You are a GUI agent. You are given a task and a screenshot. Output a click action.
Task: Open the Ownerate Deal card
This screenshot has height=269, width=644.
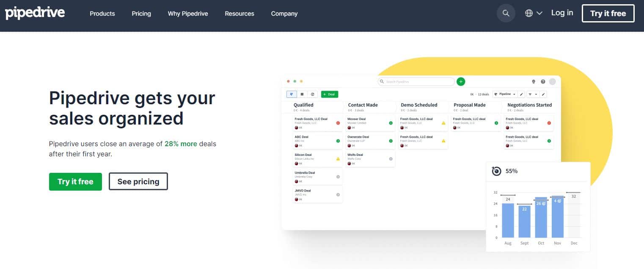pos(370,141)
